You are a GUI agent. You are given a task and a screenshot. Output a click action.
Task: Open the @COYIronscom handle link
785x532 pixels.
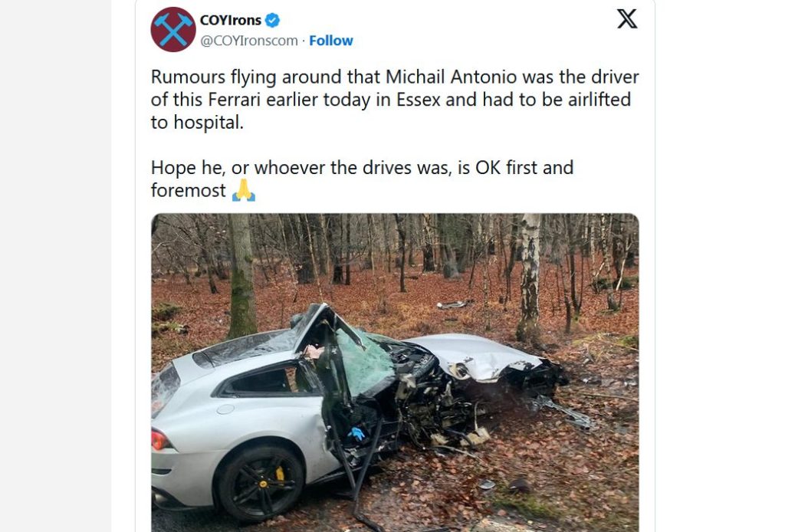point(249,41)
